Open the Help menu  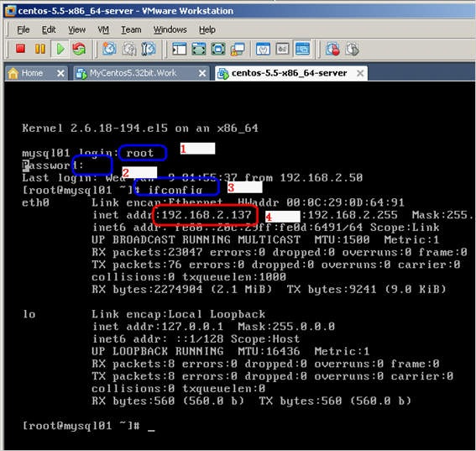click(207, 29)
